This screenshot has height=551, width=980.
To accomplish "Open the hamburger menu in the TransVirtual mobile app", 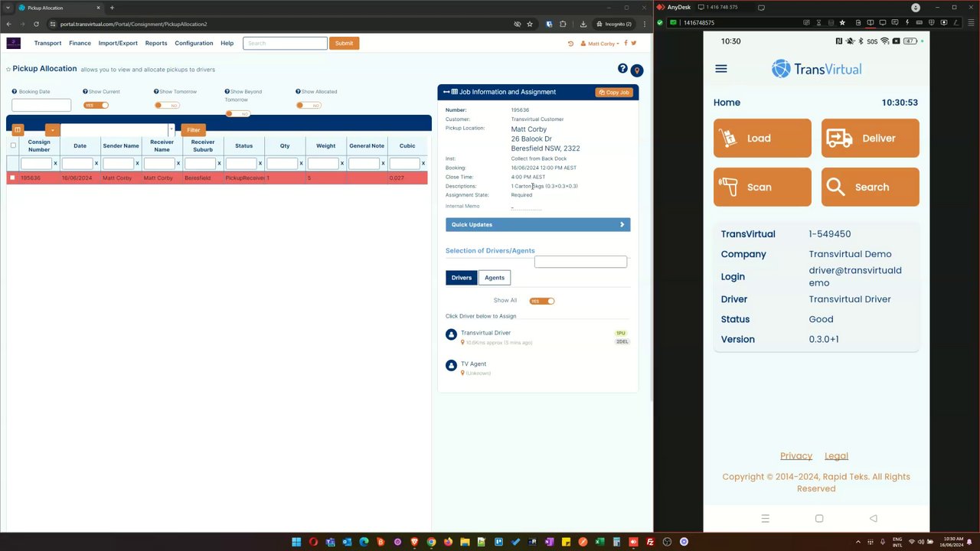I will (x=720, y=69).
